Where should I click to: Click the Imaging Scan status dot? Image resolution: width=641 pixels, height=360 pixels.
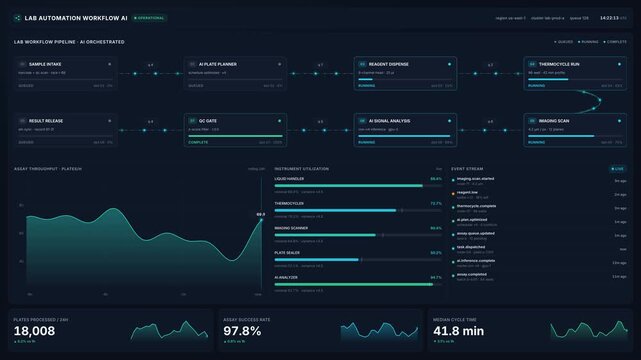(x=619, y=121)
